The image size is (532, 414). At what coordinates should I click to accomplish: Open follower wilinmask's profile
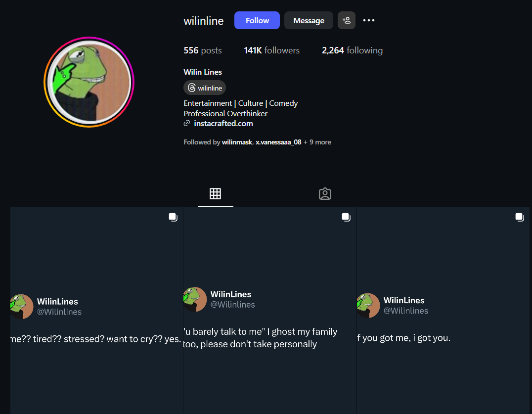[237, 142]
